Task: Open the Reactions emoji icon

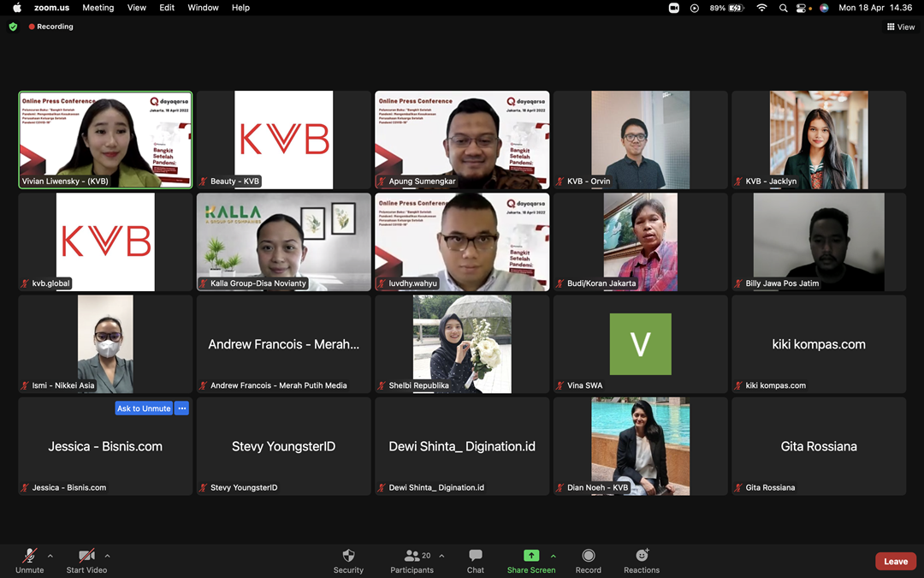Action: click(642, 556)
